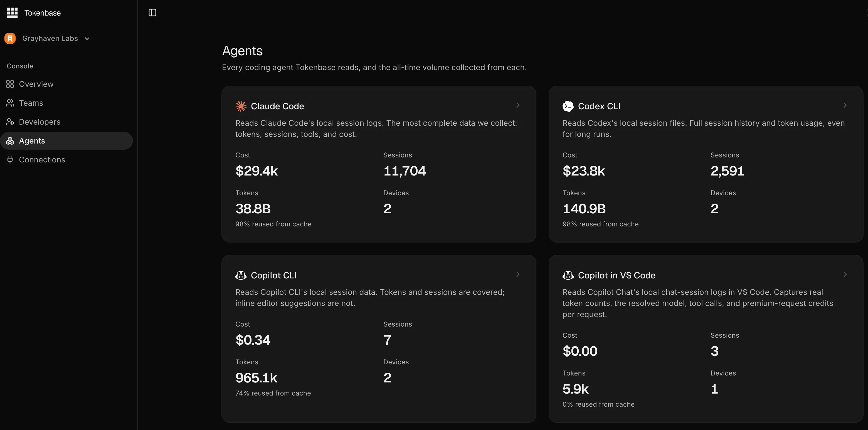Open the Codex CLI card title
Screen dimensions: 868x430
[599, 106]
